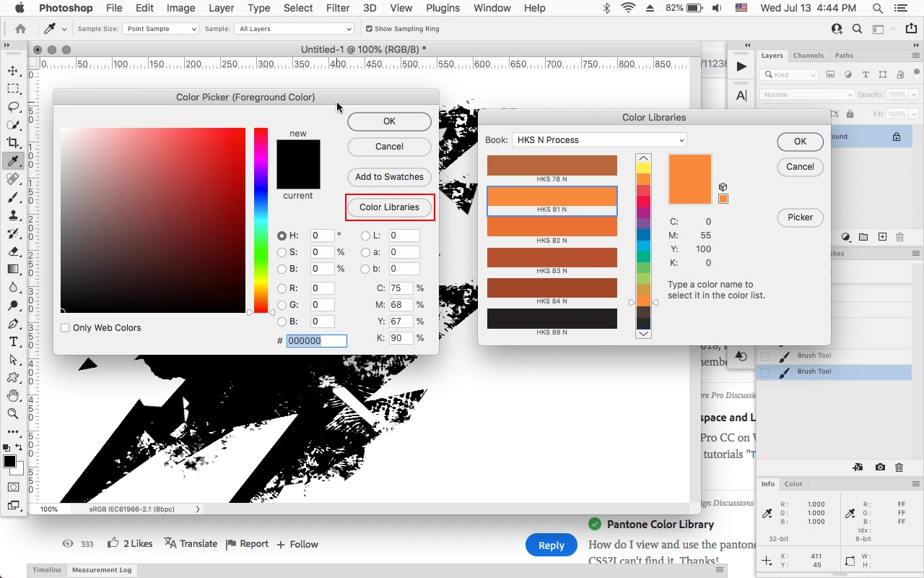The width and height of the screenshot is (924, 578).
Task: Select the G green radio button
Action: tap(282, 305)
